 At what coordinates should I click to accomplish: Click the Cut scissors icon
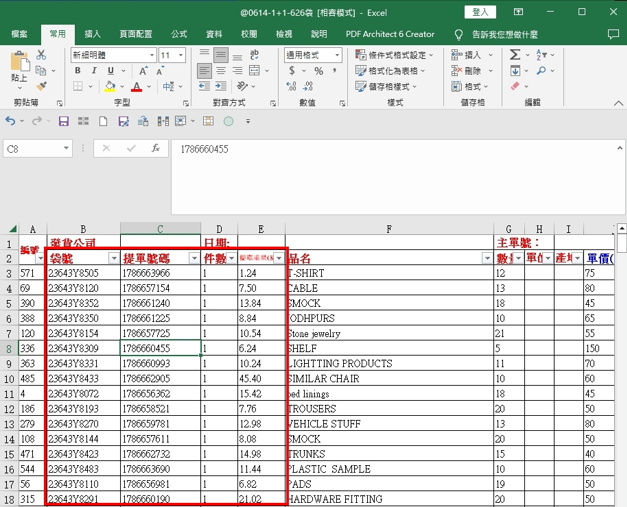coord(42,55)
